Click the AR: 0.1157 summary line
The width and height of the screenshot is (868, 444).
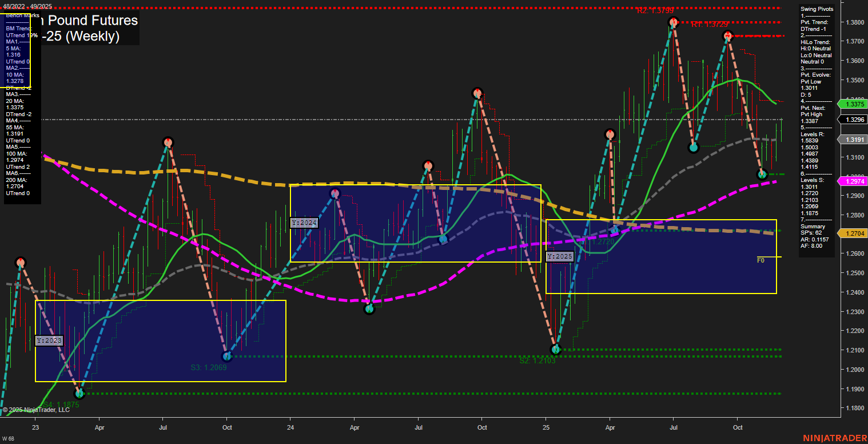pyautogui.click(x=814, y=240)
